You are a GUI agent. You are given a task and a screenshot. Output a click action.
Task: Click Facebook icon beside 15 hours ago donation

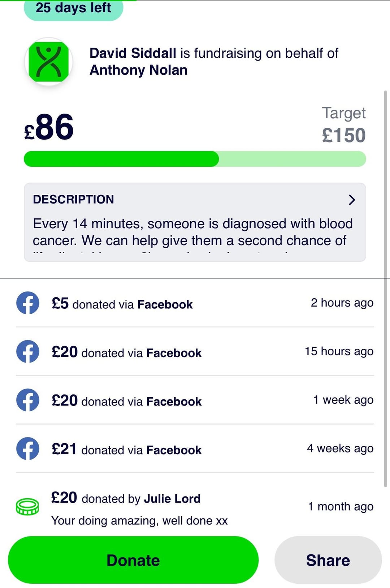pos(28,351)
